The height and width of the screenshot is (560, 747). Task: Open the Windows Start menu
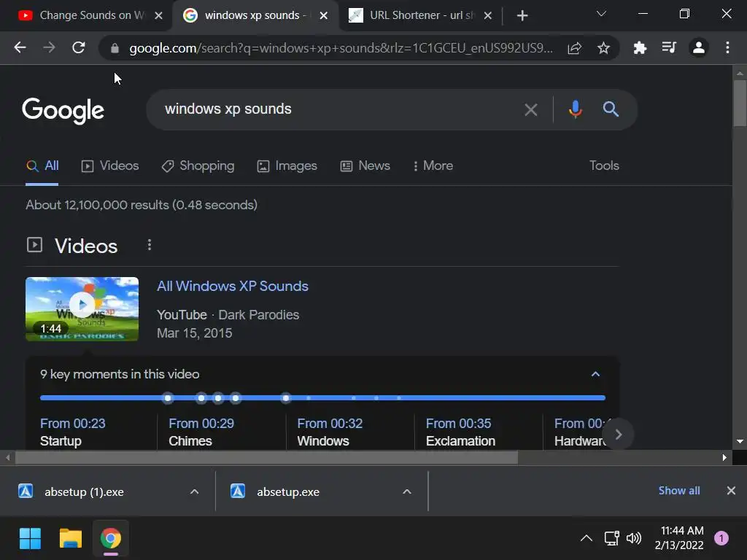[30, 539]
